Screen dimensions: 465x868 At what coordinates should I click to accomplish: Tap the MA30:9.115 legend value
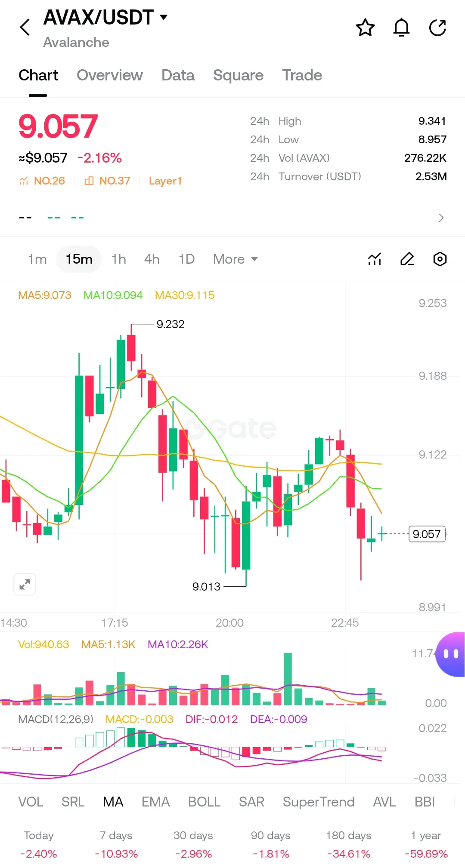click(x=185, y=295)
